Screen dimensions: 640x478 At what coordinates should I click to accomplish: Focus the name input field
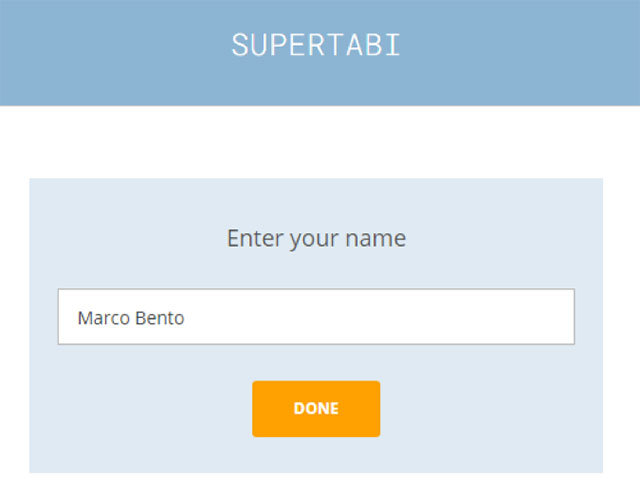click(x=316, y=317)
